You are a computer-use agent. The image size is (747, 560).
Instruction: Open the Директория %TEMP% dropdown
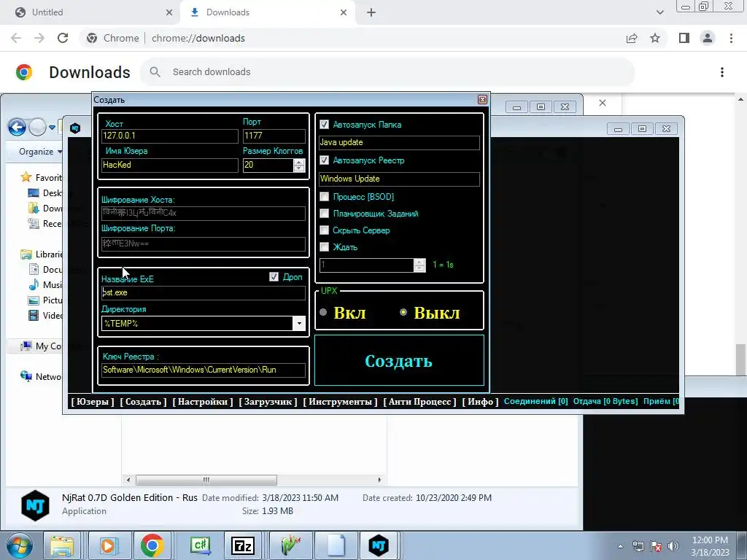(x=298, y=323)
